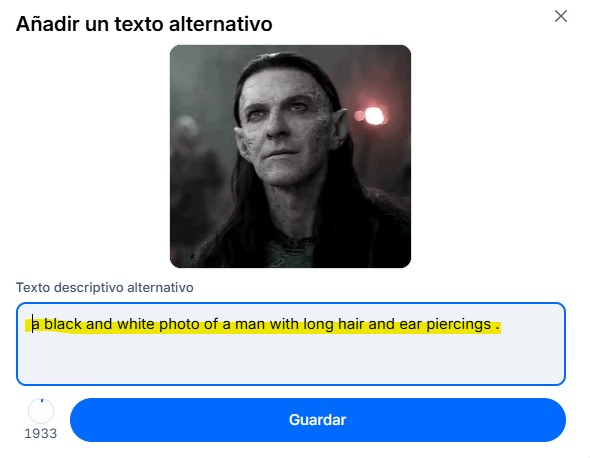
Task: Select the image preview thumbnail
Action: pyautogui.click(x=290, y=156)
